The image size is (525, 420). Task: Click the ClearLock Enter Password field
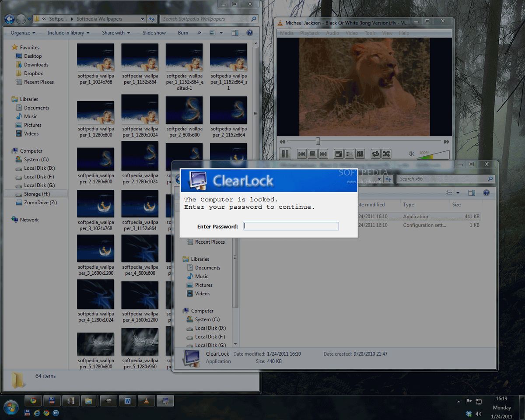tap(291, 226)
